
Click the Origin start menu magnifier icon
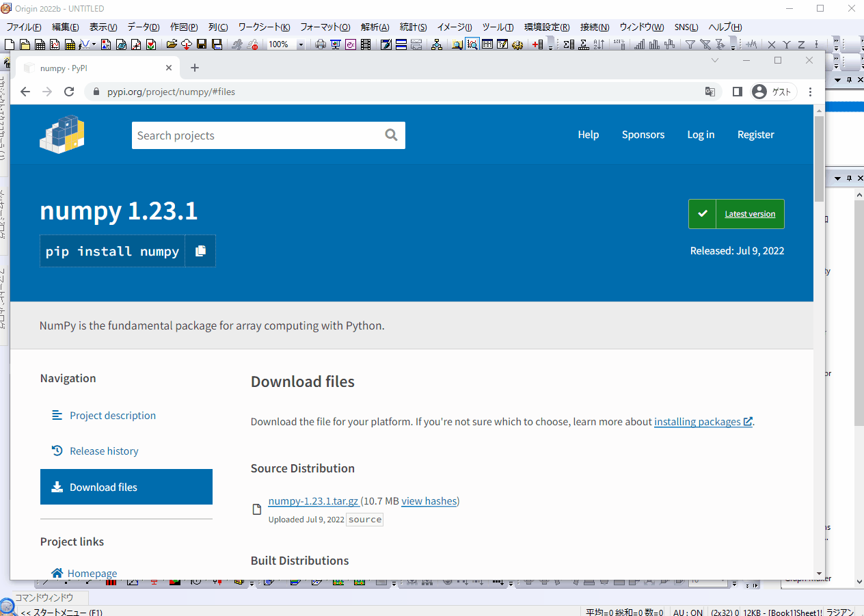[8, 607]
